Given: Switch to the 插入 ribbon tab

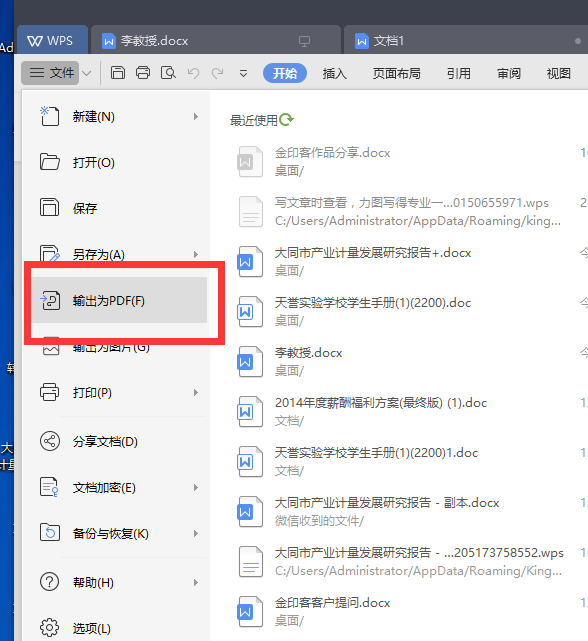Looking at the screenshot, I should click(x=334, y=74).
